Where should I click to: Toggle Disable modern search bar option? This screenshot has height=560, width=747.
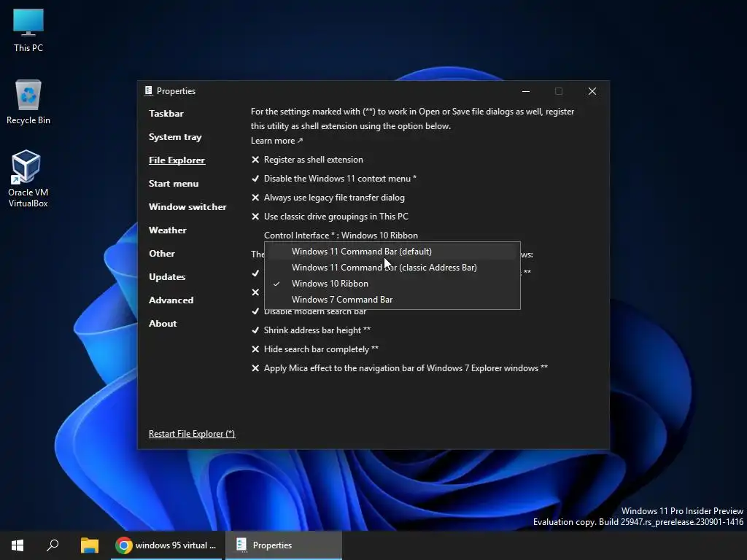[x=309, y=311]
